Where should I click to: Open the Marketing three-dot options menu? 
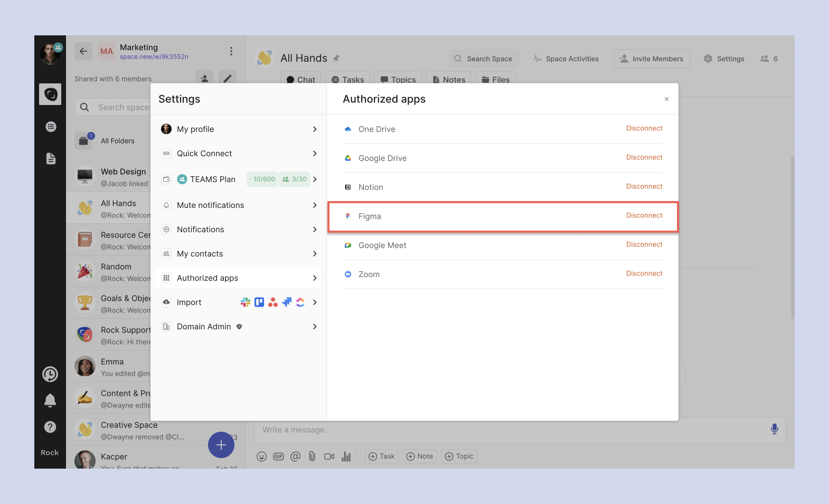click(x=231, y=51)
